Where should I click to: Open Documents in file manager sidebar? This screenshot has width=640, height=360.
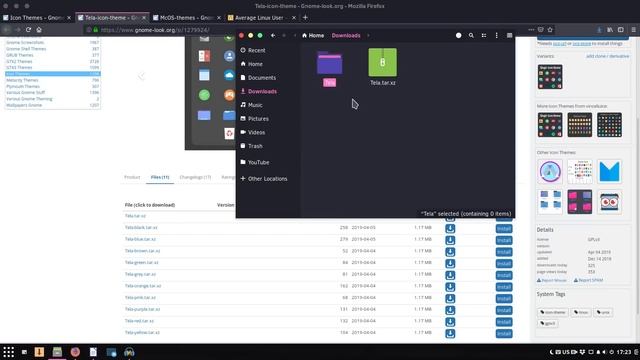[x=258, y=78]
